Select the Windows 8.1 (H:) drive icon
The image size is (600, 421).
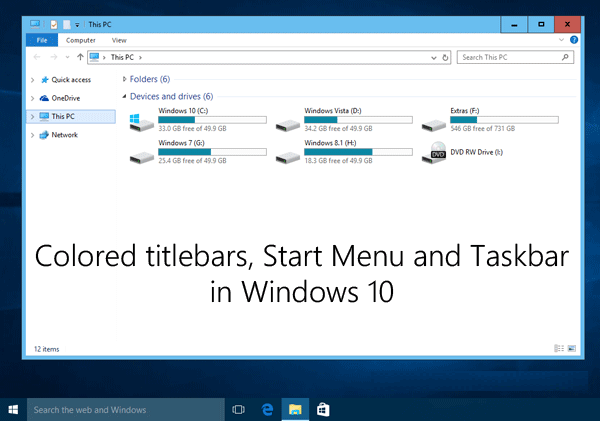288,157
